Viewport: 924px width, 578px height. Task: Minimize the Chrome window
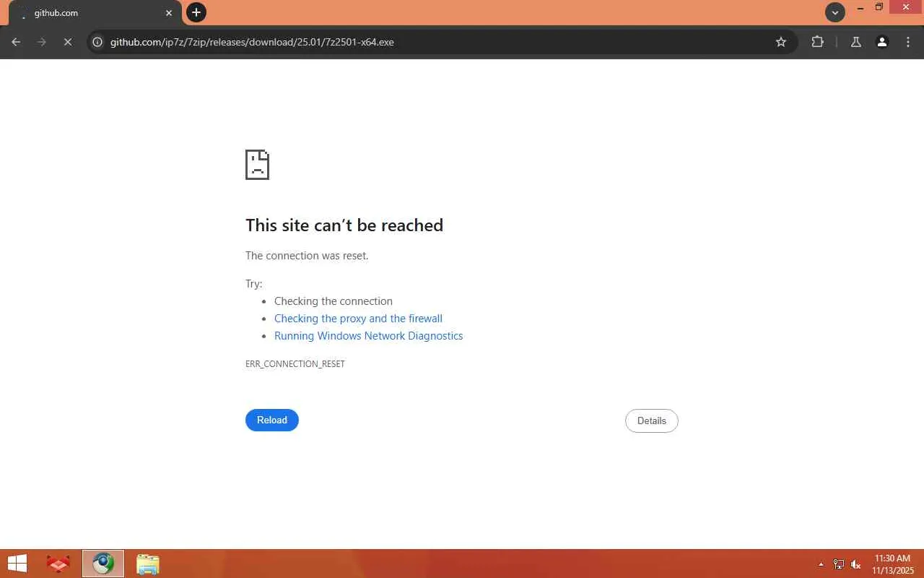(860, 8)
